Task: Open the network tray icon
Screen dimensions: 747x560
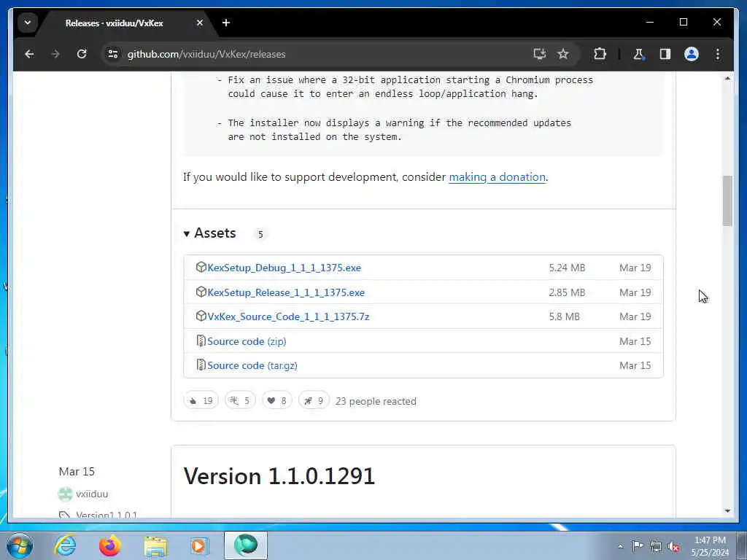Action: point(656,546)
